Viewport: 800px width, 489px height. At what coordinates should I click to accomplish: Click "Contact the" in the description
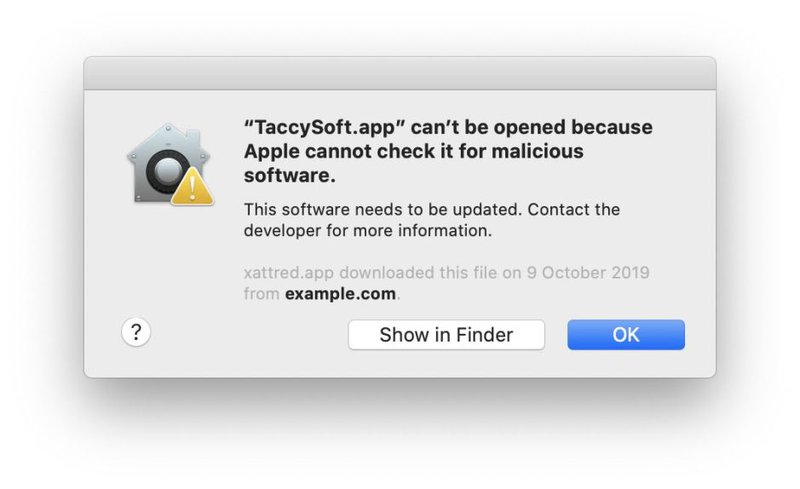tap(573, 209)
